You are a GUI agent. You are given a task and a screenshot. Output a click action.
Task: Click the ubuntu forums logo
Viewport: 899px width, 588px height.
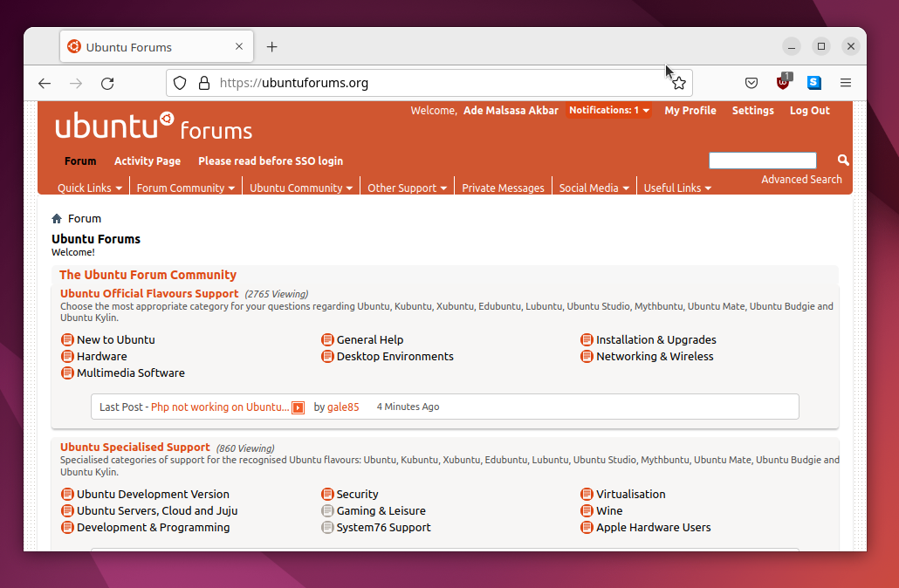[154, 126]
